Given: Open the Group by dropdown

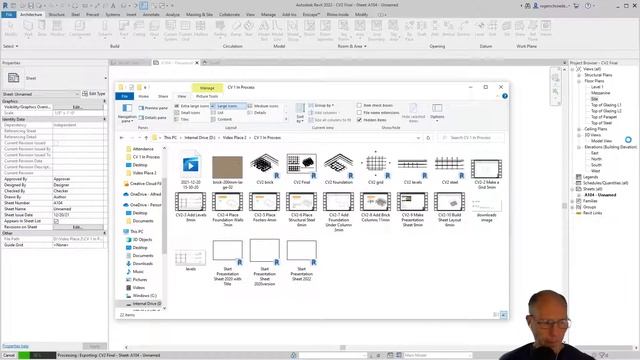Looking at the screenshot, I should click(x=322, y=105).
